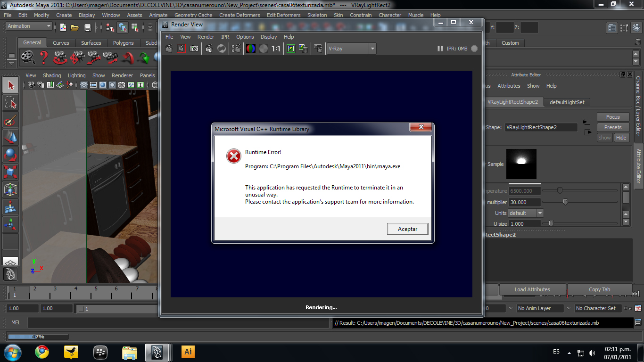Switch to the Surfaces shelf tab
644x362 pixels.
tap(91, 43)
